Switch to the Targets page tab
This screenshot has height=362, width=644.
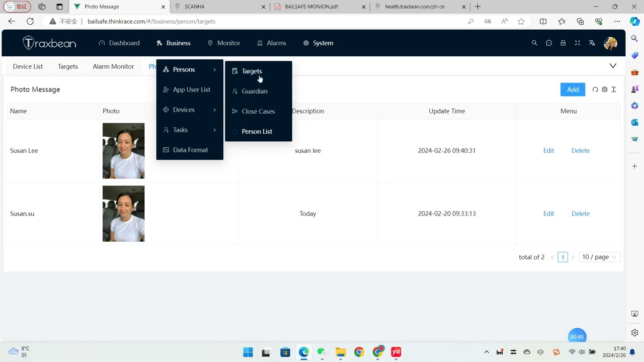[x=67, y=66]
